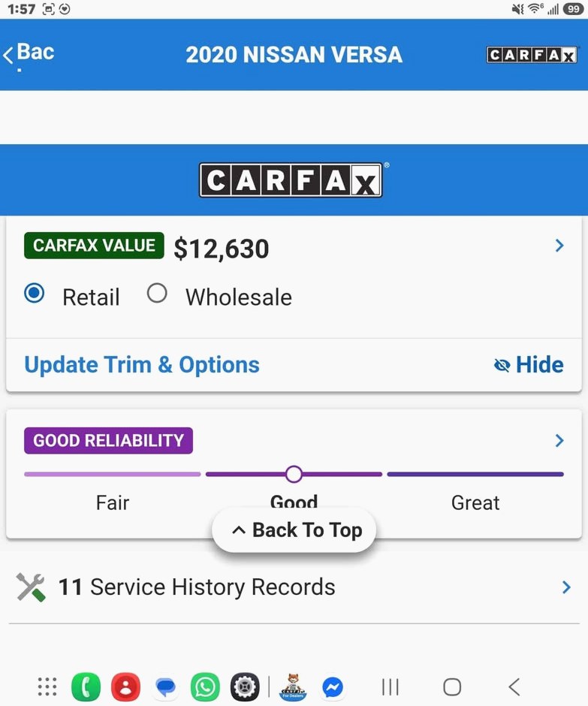Hide the CARFAX value with the eye icon
Image resolution: width=588 pixels, height=706 pixels.
click(529, 365)
